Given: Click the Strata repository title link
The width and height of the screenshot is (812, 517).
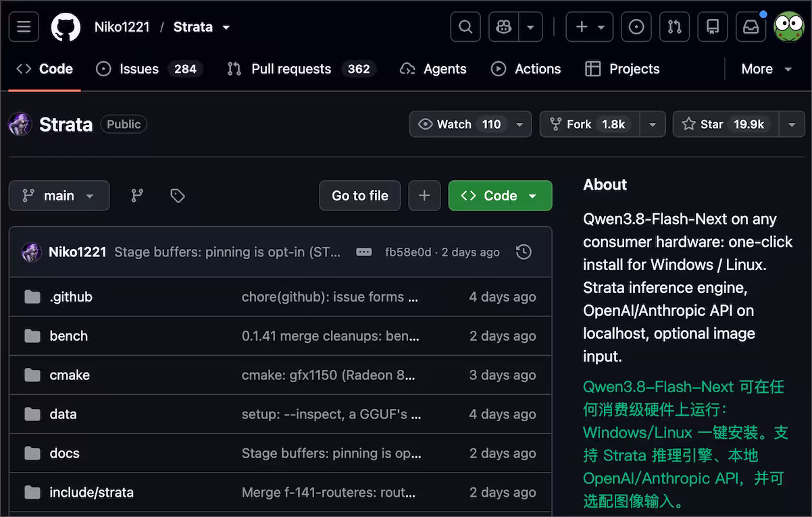Looking at the screenshot, I should coord(66,124).
